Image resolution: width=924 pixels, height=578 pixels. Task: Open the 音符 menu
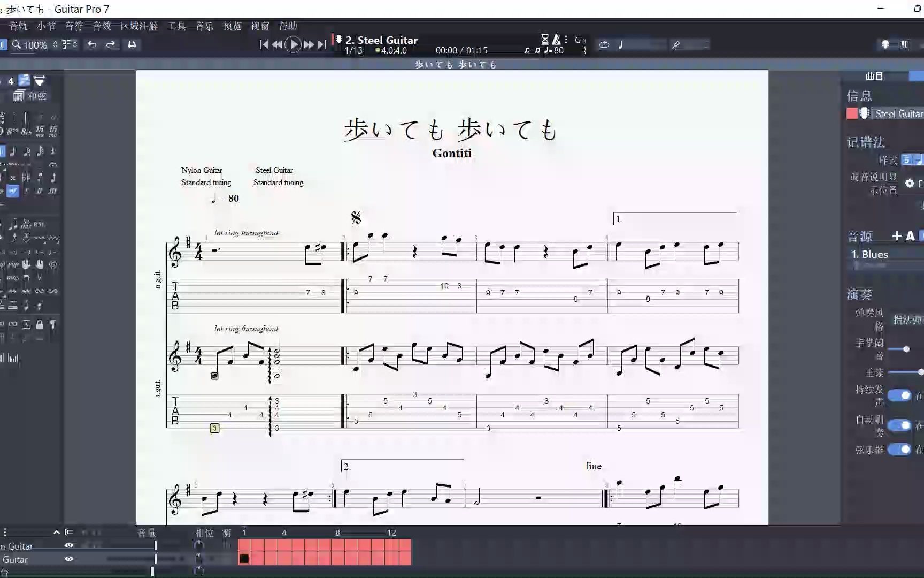(x=74, y=26)
